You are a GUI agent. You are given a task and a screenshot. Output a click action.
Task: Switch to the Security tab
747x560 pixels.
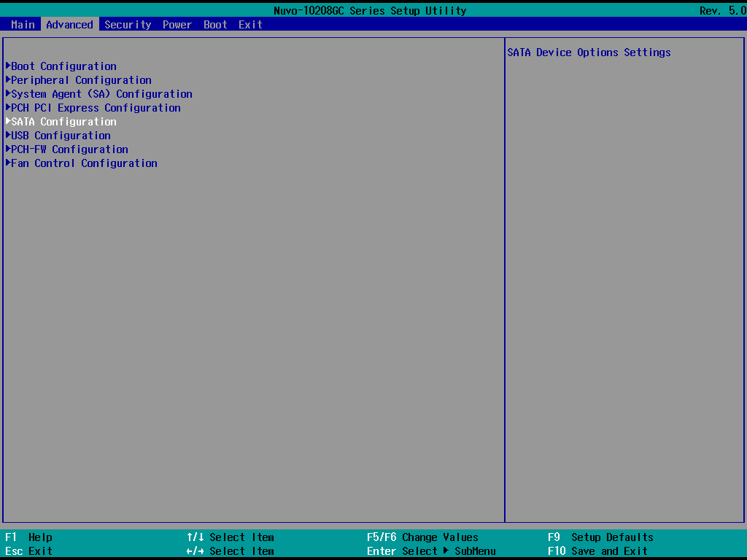128,25
